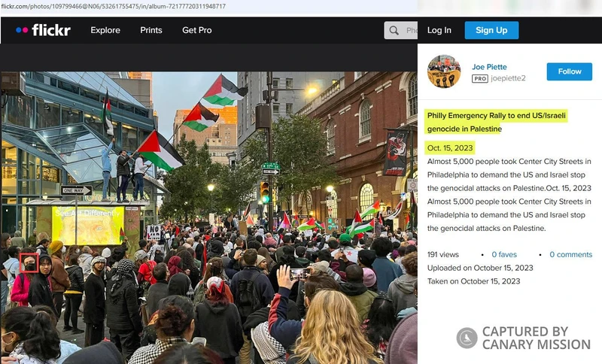Open the Explore menu item
The width and height of the screenshot is (602, 364).
click(105, 30)
